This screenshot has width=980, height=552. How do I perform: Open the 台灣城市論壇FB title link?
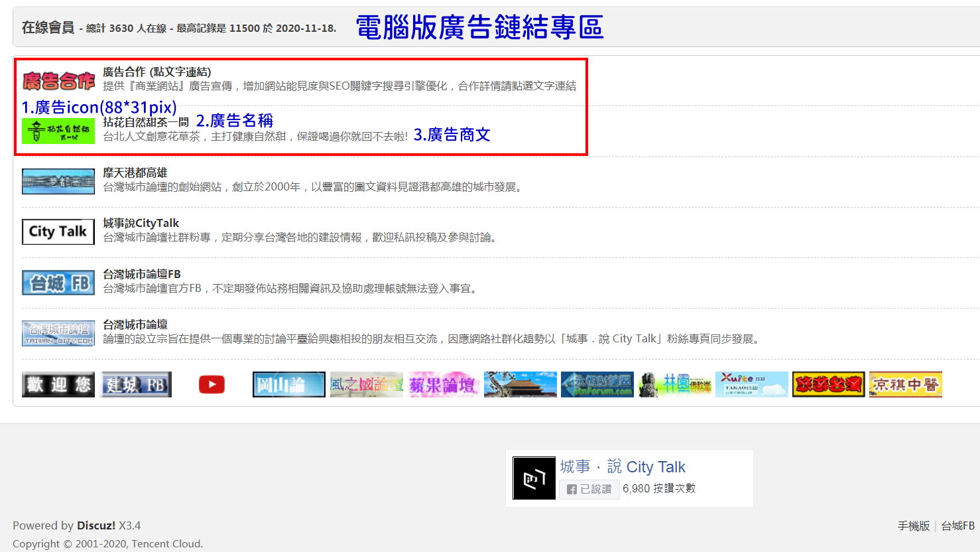[x=142, y=274]
